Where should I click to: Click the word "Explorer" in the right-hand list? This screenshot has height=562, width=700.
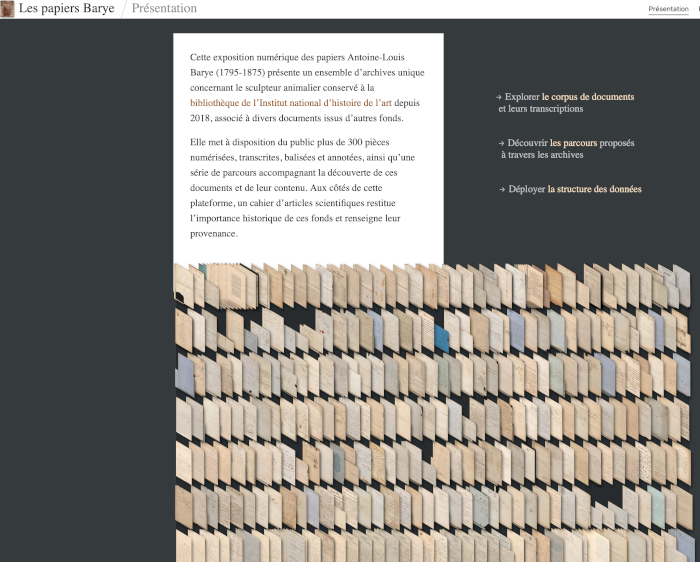pyautogui.click(x=522, y=97)
